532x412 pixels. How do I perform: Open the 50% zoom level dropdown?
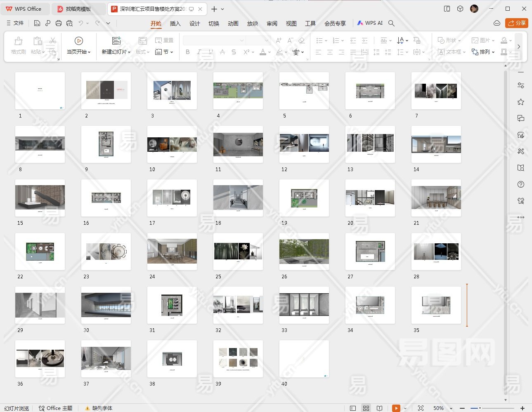451,408
